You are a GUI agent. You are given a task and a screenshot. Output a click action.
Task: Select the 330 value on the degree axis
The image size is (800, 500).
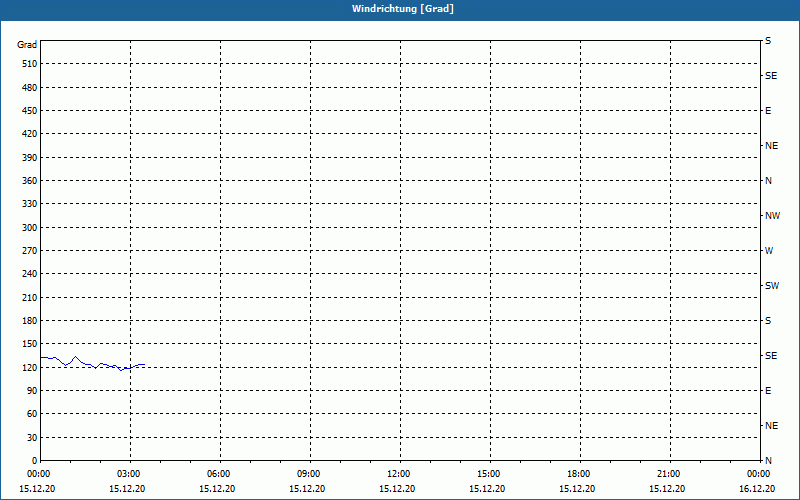[30, 204]
